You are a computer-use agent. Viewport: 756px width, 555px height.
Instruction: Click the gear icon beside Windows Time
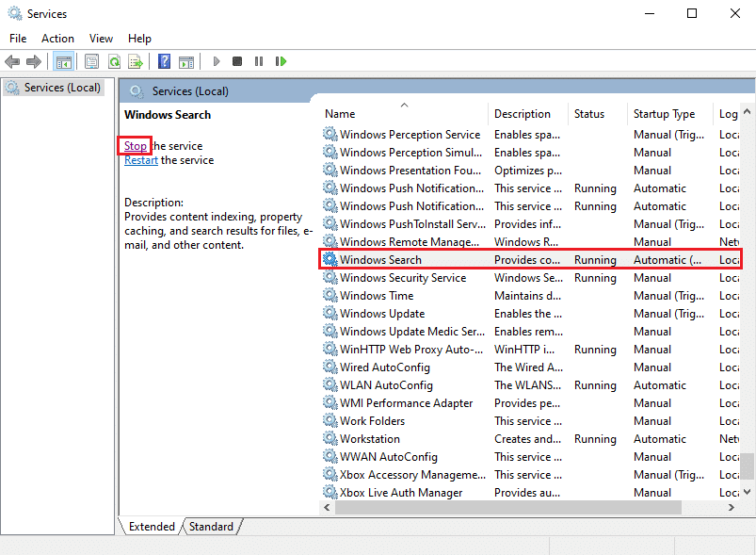[x=330, y=295]
